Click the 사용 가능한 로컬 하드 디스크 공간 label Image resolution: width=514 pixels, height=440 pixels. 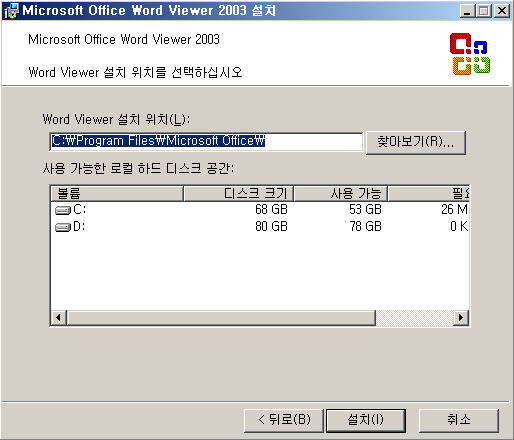pyautogui.click(x=138, y=168)
